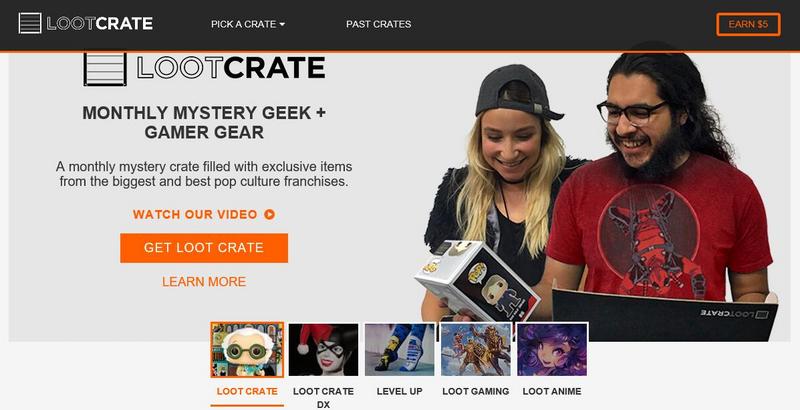Switch to the Loot Crate DX tab
800x410 pixels.
point(323,398)
